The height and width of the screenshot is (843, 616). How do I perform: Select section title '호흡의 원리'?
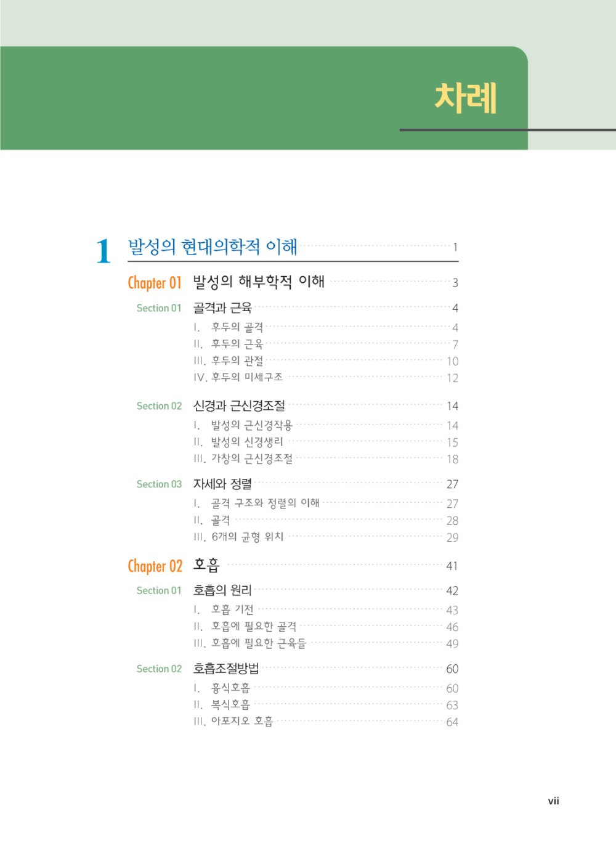222,590
